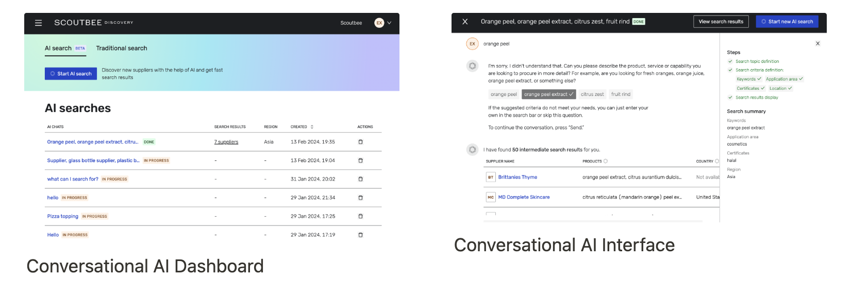The height and width of the screenshot is (292, 868).
Task: Open the Pizza topping chat
Action: [x=63, y=216]
